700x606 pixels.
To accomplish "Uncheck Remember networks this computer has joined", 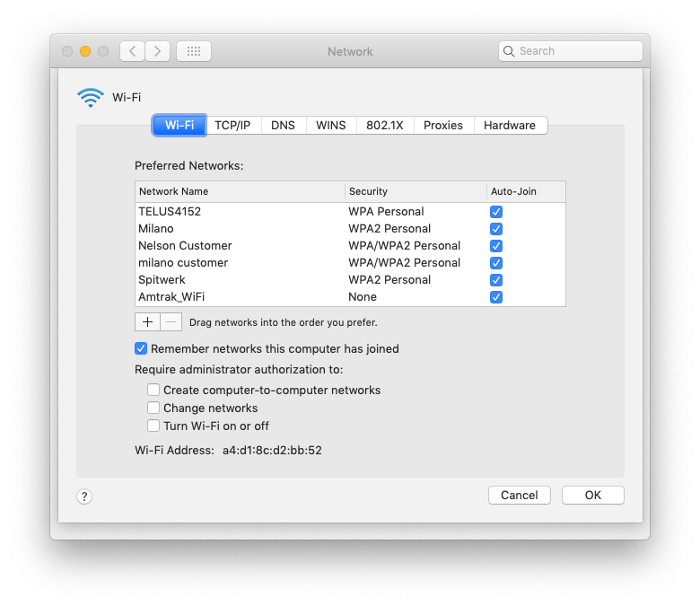I will click(141, 348).
